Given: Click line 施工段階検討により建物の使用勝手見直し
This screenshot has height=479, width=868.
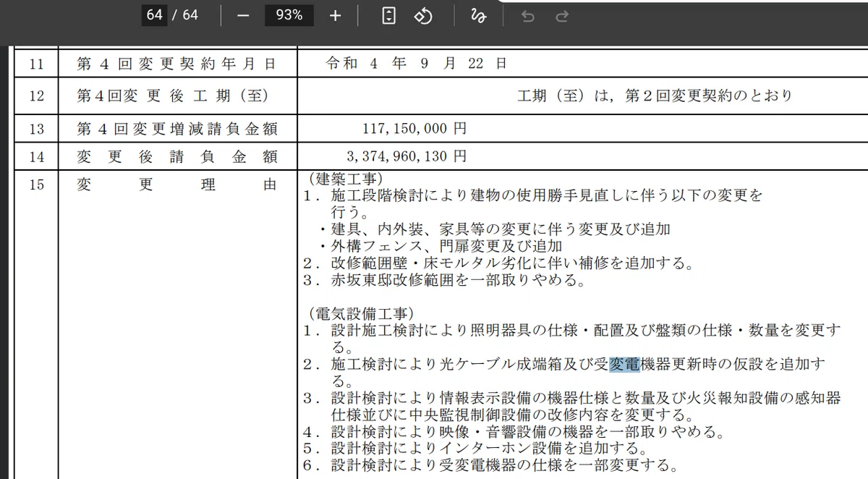Looking at the screenshot, I should click(x=534, y=195).
